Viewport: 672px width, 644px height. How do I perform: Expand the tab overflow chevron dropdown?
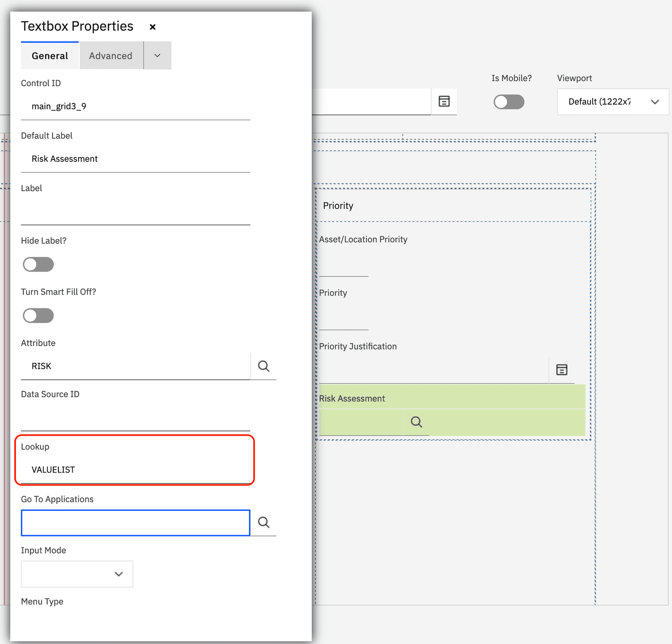coord(157,55)
